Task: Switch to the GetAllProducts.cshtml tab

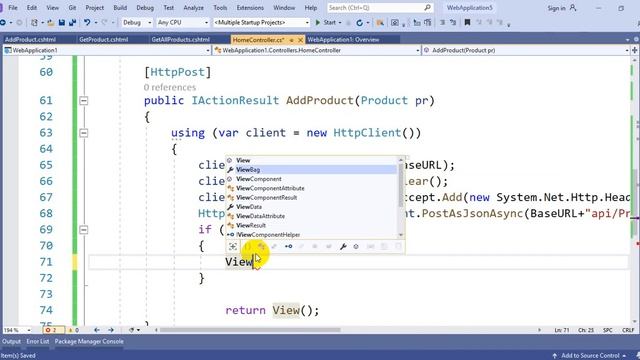Action: click(180, 40)
